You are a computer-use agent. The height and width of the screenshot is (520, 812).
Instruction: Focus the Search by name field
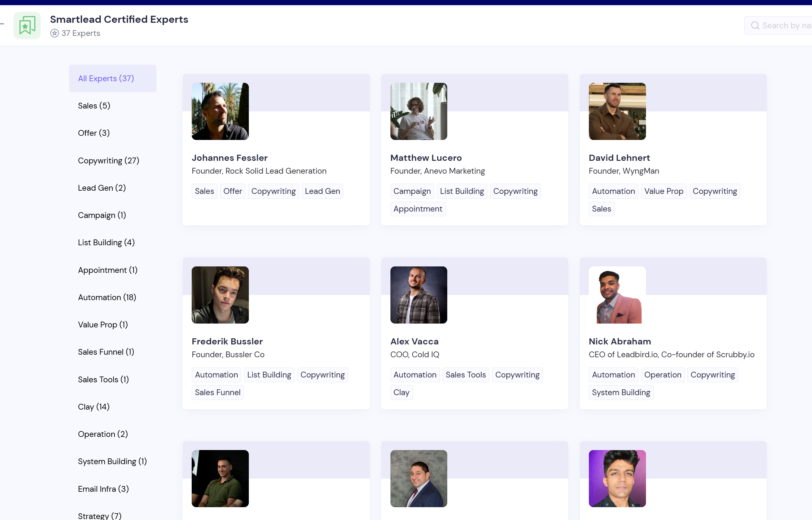point(778,26)
